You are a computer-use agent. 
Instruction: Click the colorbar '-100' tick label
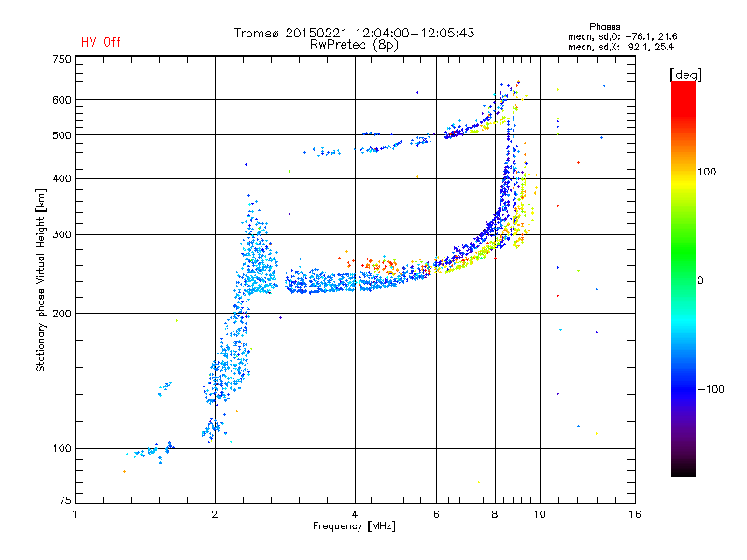pyautogui.click(x=711, y=389)
